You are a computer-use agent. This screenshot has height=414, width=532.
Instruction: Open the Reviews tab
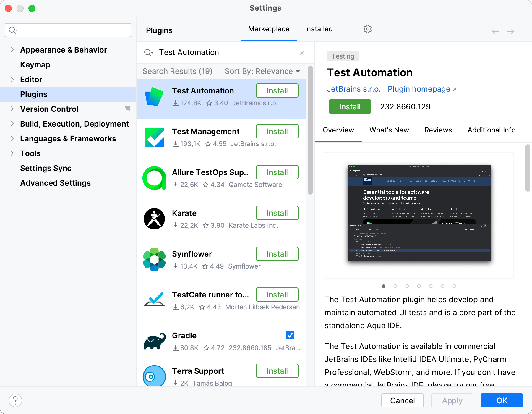[438, 130]
